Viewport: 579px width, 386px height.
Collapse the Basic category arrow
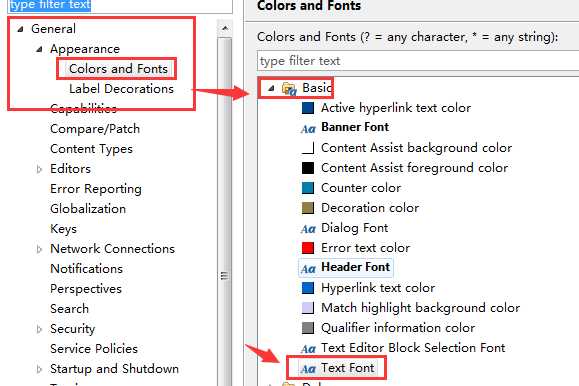coord(271,88)
